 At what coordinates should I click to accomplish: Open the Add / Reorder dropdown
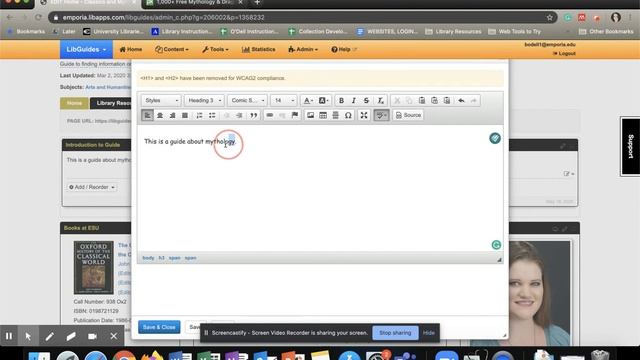pos(92,187)
